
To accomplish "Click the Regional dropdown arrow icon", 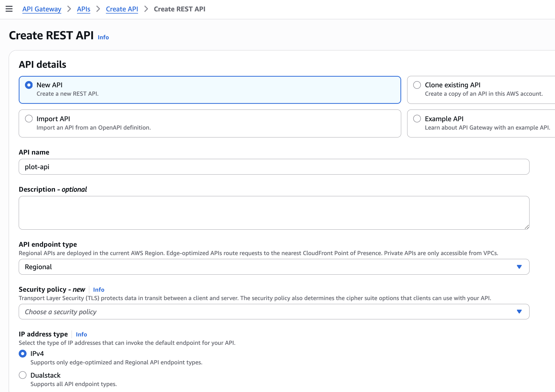I will [519, 267].
